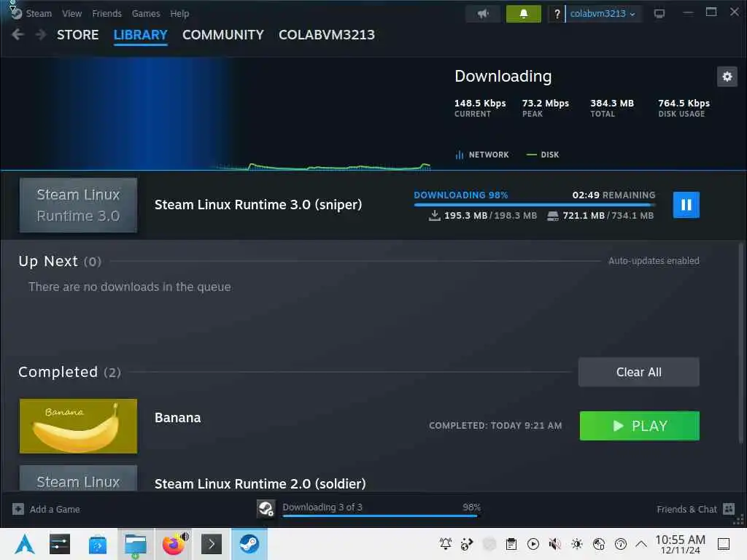
Task: Open the Steam help question mark
Action: 557,14
